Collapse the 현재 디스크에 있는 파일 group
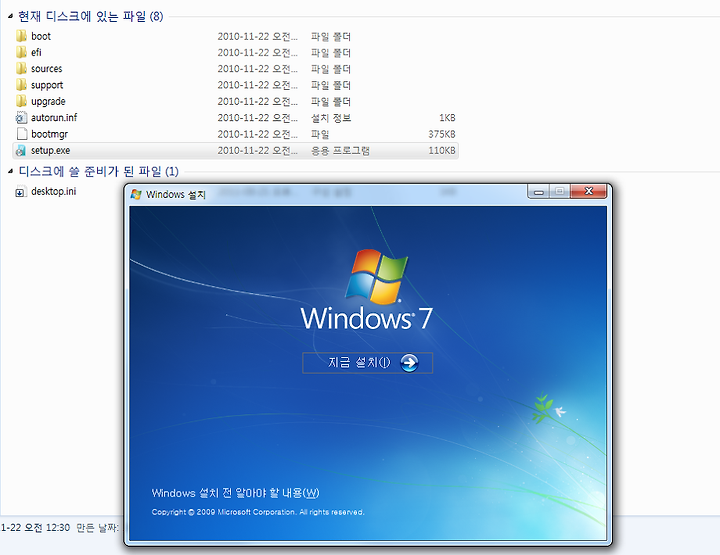The image size is (720, 555). 10,17
